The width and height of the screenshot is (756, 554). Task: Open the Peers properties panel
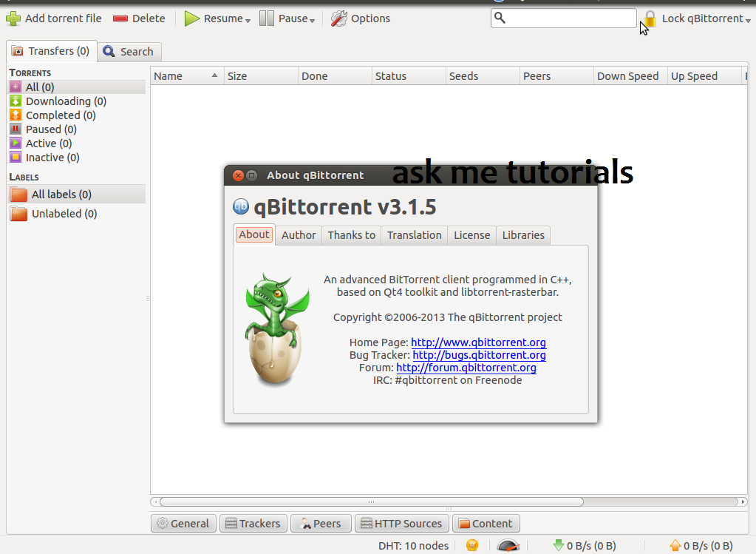tap(321, 523)
